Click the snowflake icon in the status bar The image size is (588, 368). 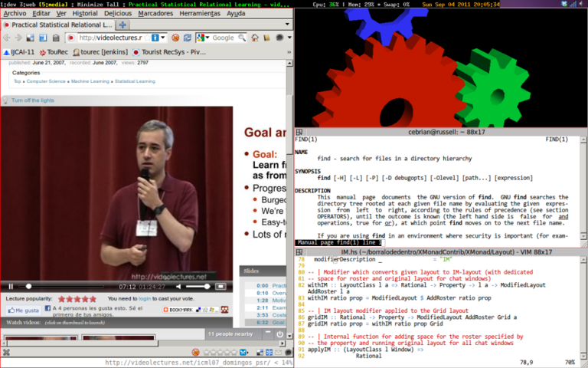point(269,352)
